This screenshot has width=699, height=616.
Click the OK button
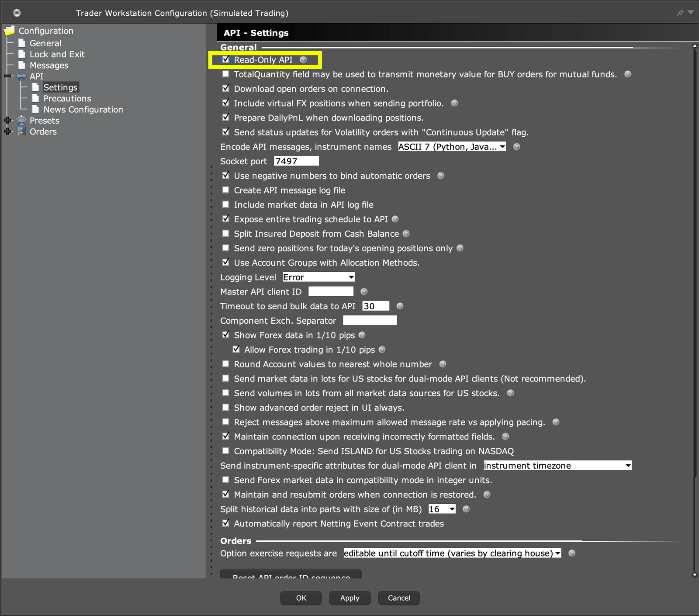(x=301, y=598)
